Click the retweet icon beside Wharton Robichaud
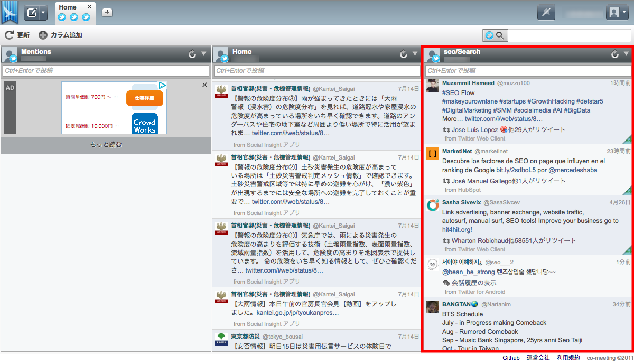The width and height of the screenshot is (634, 364). (x=446, y=240)
